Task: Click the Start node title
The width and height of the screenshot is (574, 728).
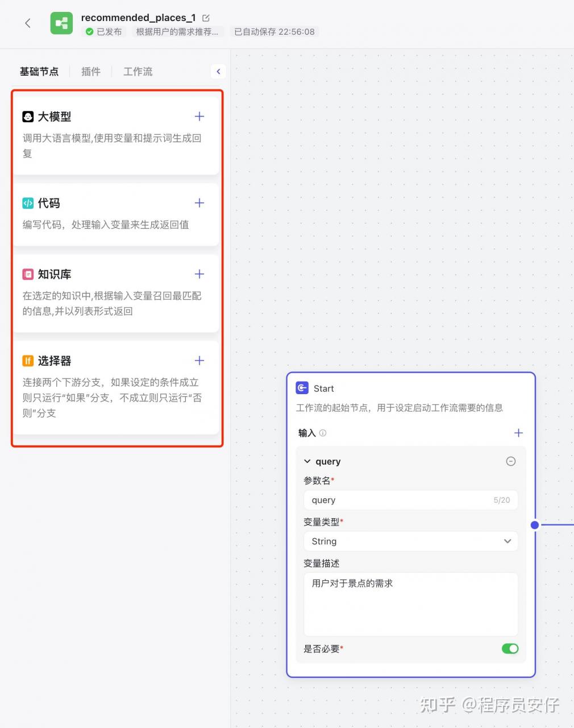Action: pyautogui.click(x=324, y=388)
